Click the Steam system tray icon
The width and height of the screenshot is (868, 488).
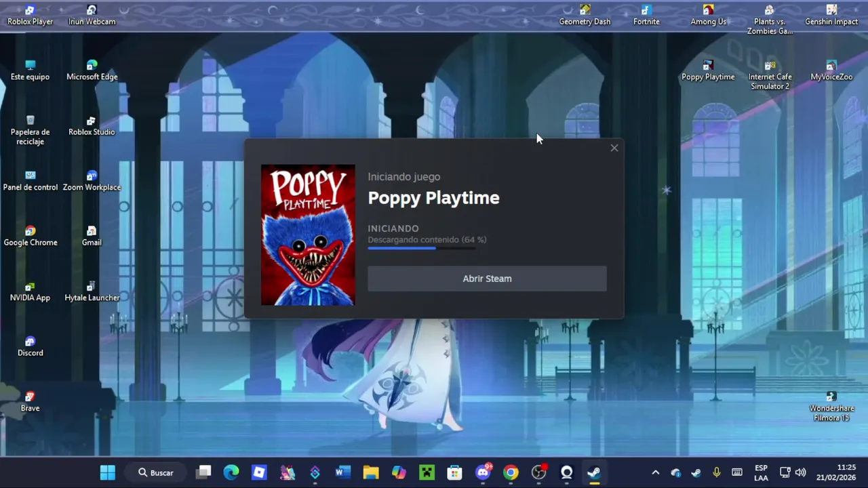696,472
